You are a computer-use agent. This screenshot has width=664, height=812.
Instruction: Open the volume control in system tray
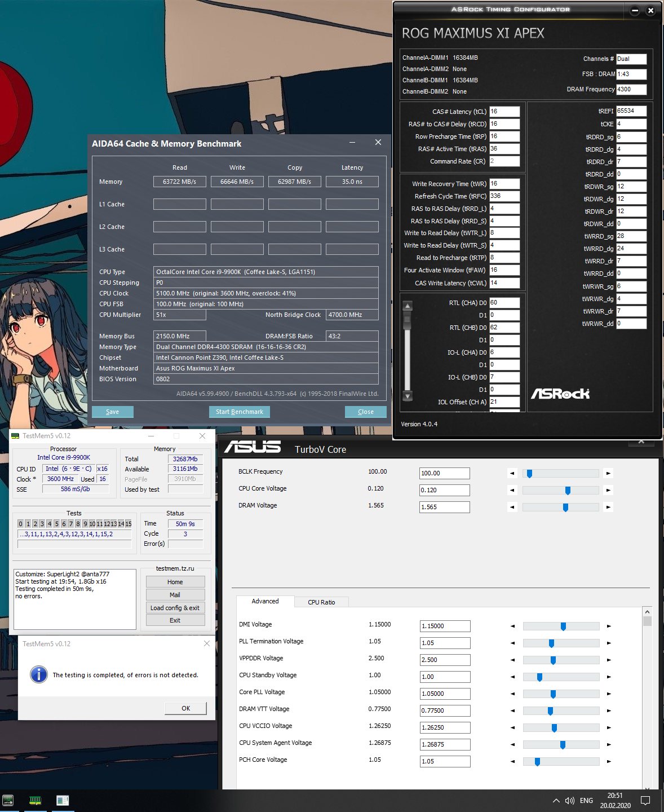(x=570, y=801)
